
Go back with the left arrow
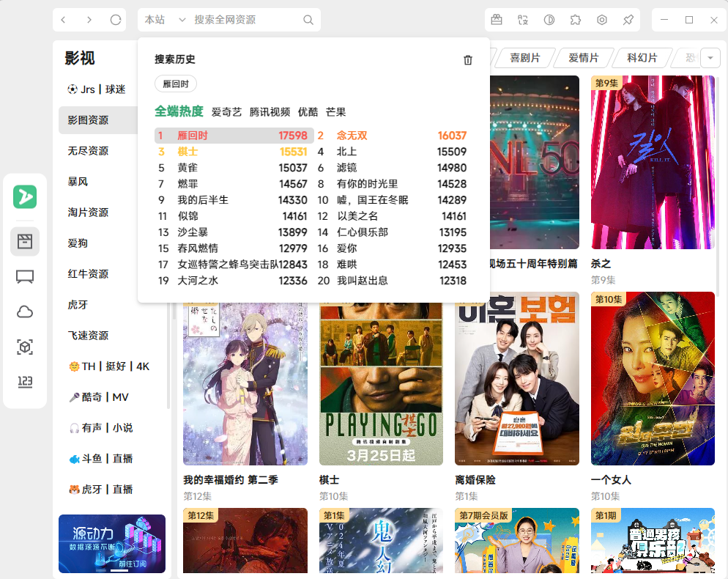coord(64,20)
